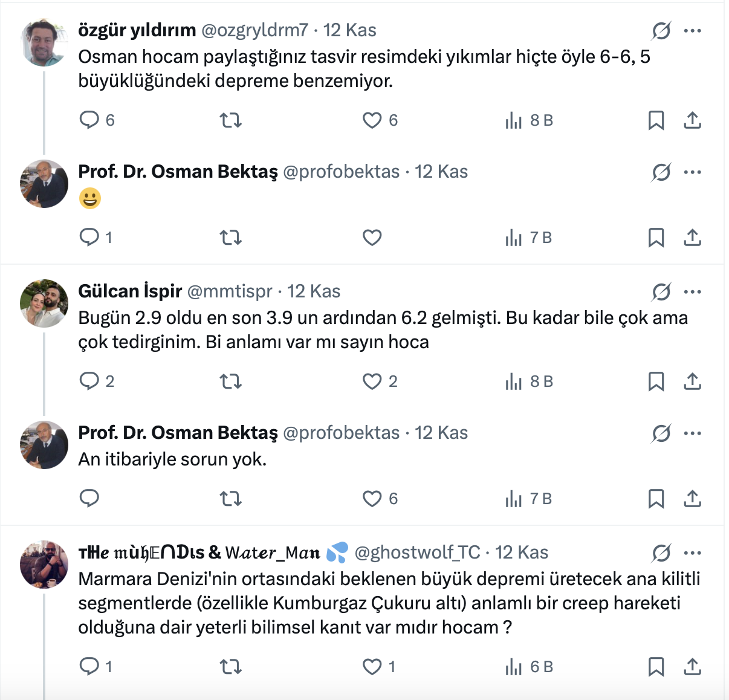This screenshot has width=729, height=700.
Task: Bookmark the ghostwolf_TC creep question tweet
Action: pyautogui.click(x=656, y=667)
